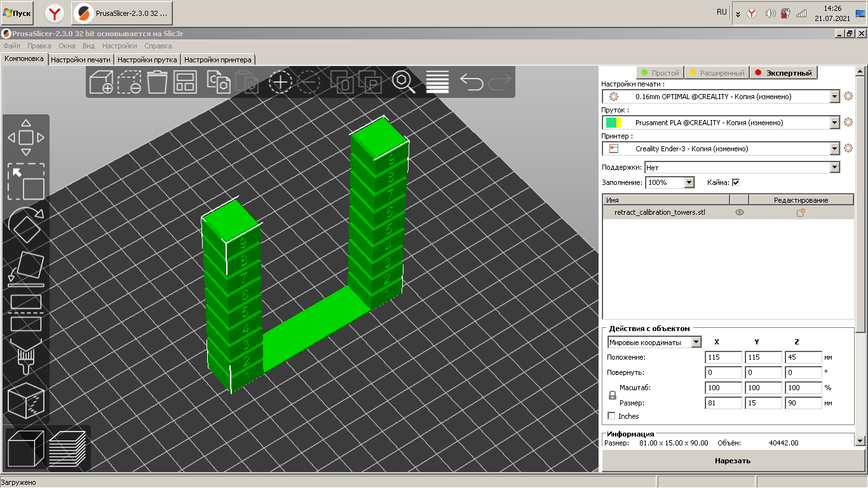The width and height of the screenshot is (868, 488).
Task: Switch to Простой mode
Action: [x=660, y=73]
